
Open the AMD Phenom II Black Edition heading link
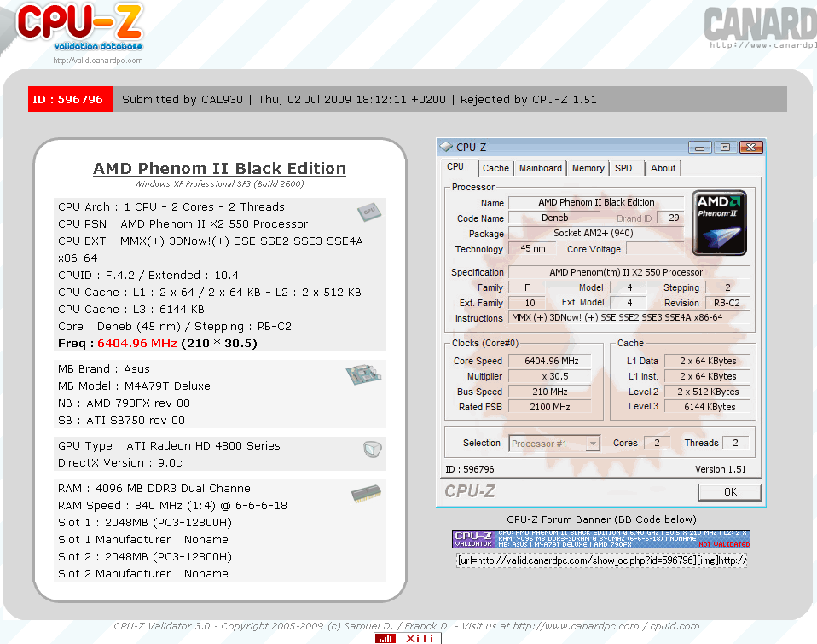(219, 169)
